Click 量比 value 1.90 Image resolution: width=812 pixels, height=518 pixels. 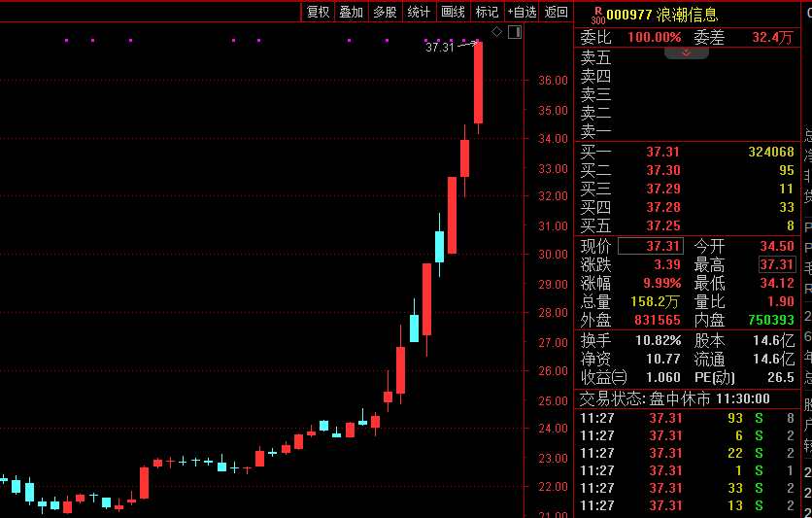(781, 301)
